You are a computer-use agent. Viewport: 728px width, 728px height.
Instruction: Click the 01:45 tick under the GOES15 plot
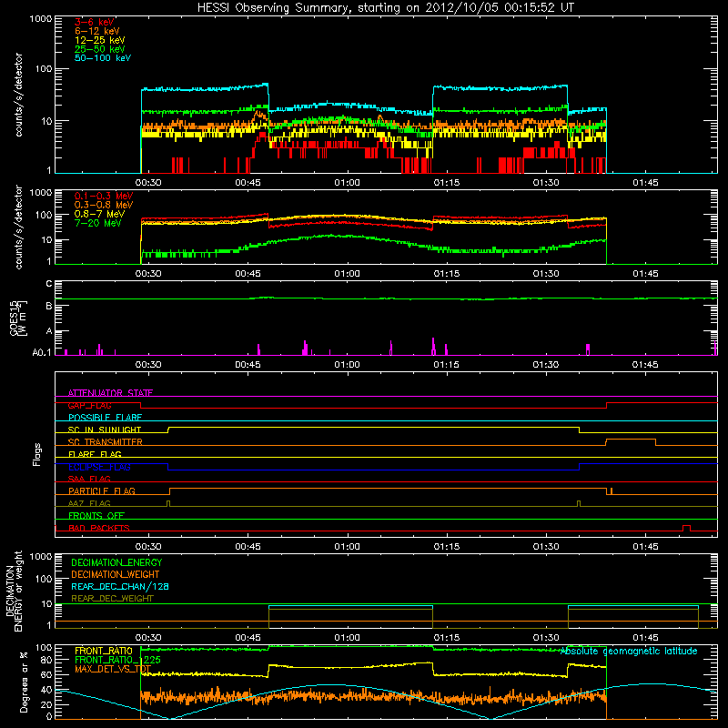645,365
